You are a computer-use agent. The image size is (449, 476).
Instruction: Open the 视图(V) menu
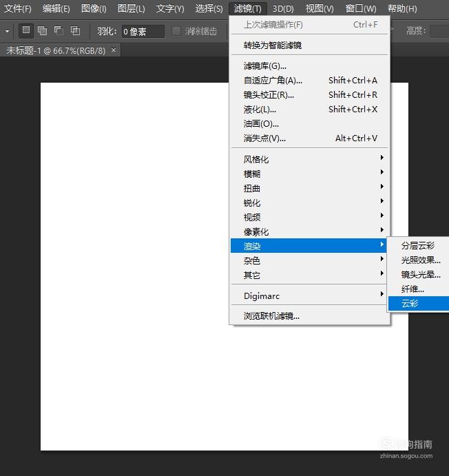coord(320,9)
